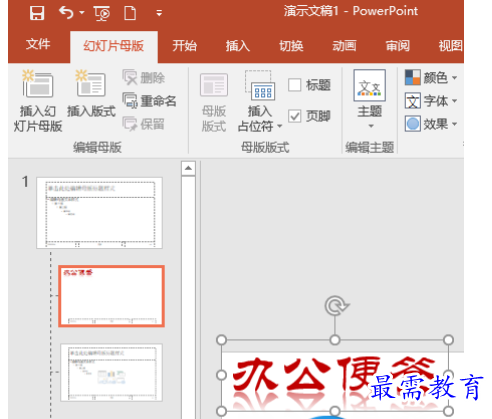
Task: Open the 文件 menu tab
Action: (x=38, y=44)
